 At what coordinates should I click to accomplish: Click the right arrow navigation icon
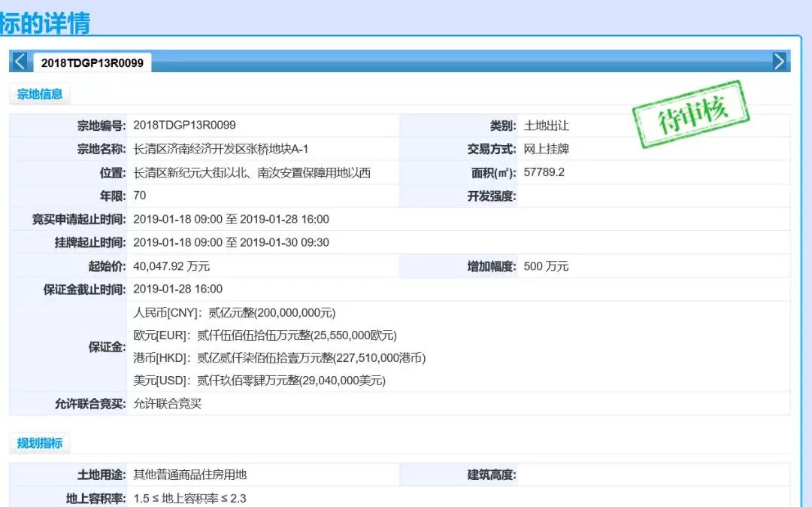pyautogui.click(x=780, y=62)
